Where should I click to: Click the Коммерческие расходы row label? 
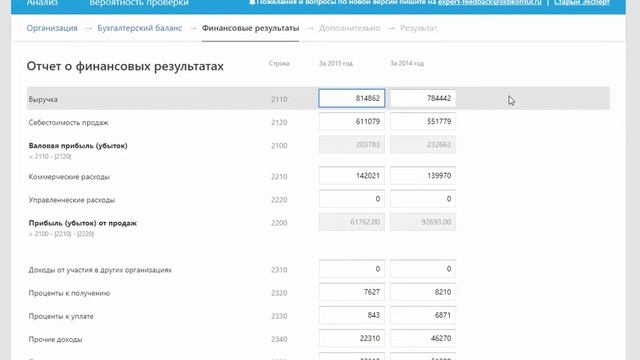click(69, 177)
